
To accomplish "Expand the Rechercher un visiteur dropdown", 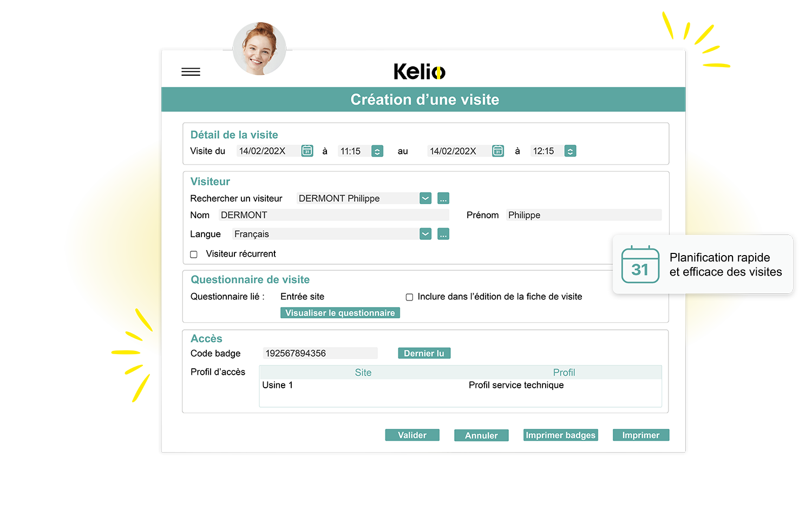I will click(425, 198).
